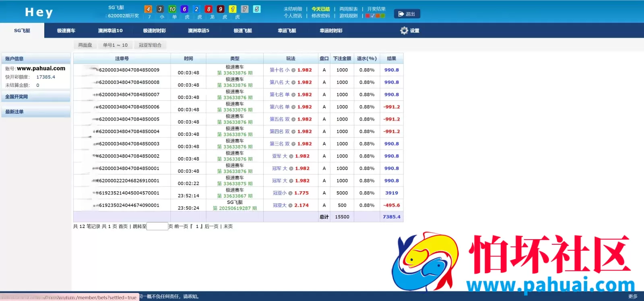The width and height of the screenshot is (644, 301).
Task: Click 末页 pagination link
Action: [228, 227]
